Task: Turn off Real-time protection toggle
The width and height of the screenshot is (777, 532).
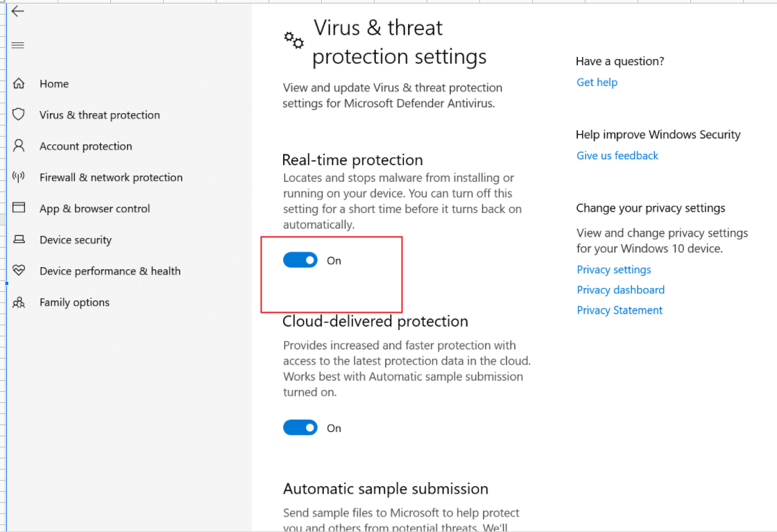Action: tap(300, 260)
